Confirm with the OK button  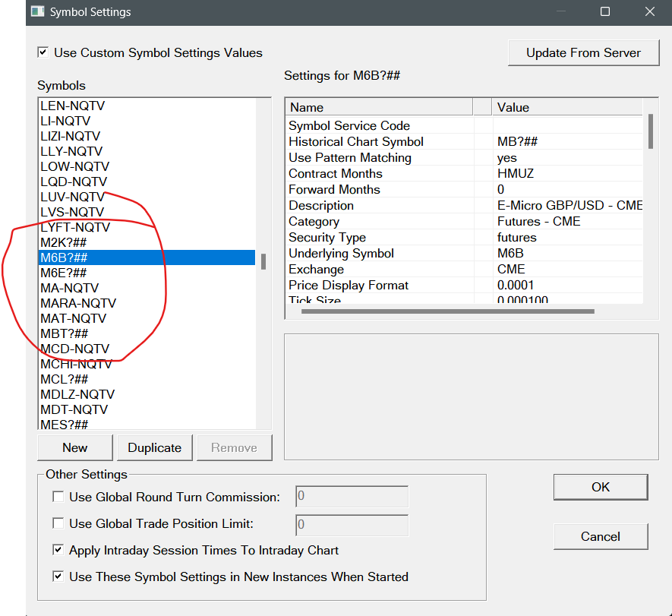(600, 487)
